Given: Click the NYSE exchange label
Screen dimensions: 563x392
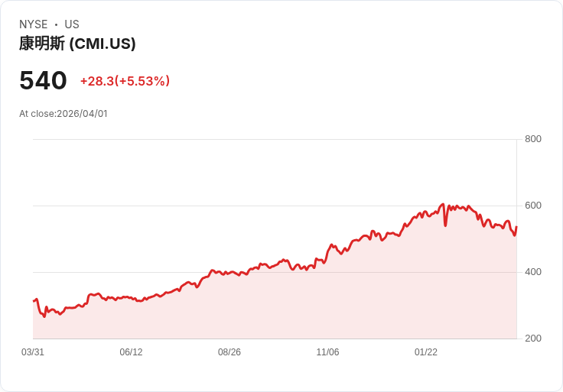Looking at the screenshot, I should (x=34, y=24).
